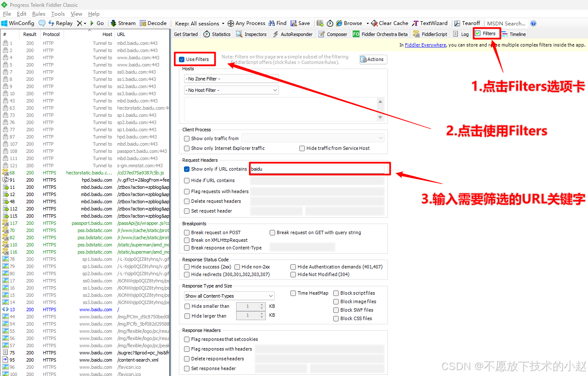Open the Browse dropdown arrow
Image resolution: width=588 pixels, height=376 pixels.
[x=368, y=23]
